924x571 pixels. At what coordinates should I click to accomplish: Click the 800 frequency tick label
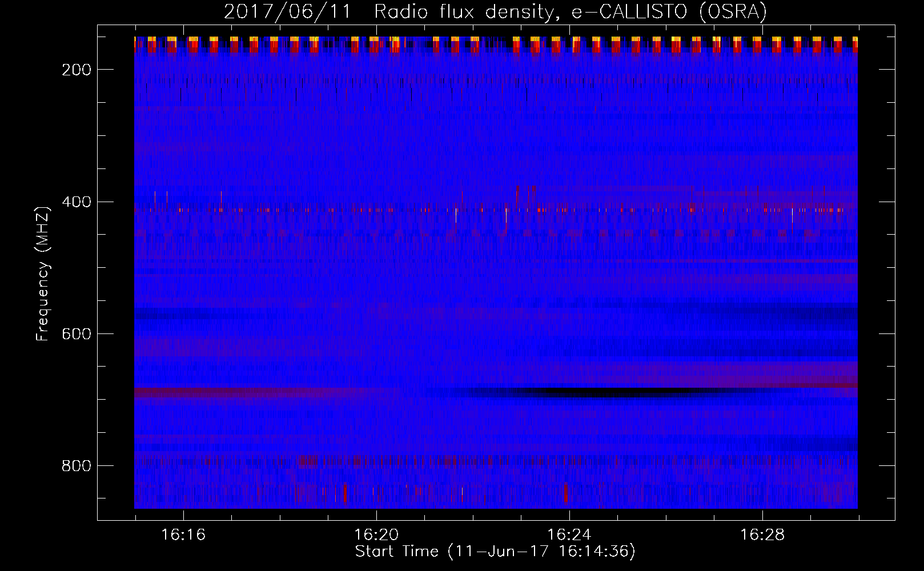[x=77, y=466]
